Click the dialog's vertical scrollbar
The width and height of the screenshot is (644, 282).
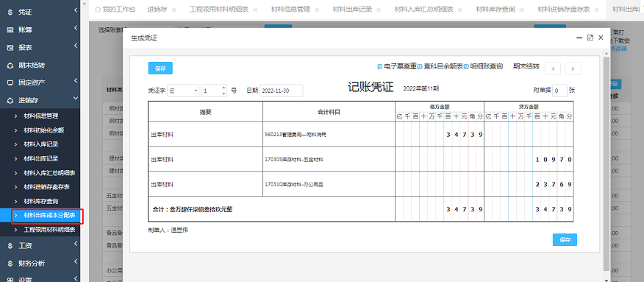[607, 163]
